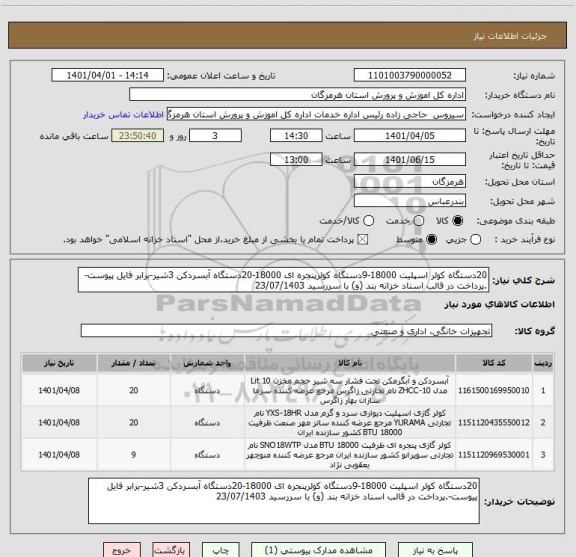Click the remaining time countdown 23:50:40
576x557 pixels.
point(138,136)
